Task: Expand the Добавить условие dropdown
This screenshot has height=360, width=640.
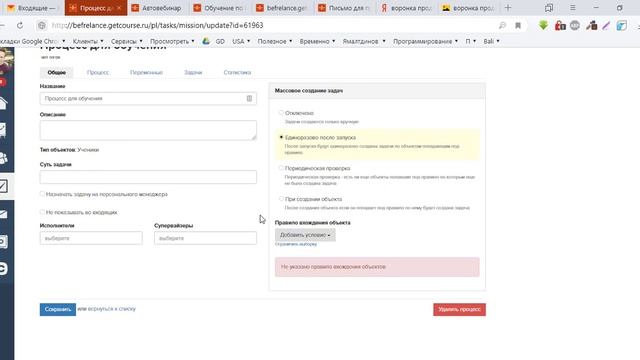Action: 305,235
